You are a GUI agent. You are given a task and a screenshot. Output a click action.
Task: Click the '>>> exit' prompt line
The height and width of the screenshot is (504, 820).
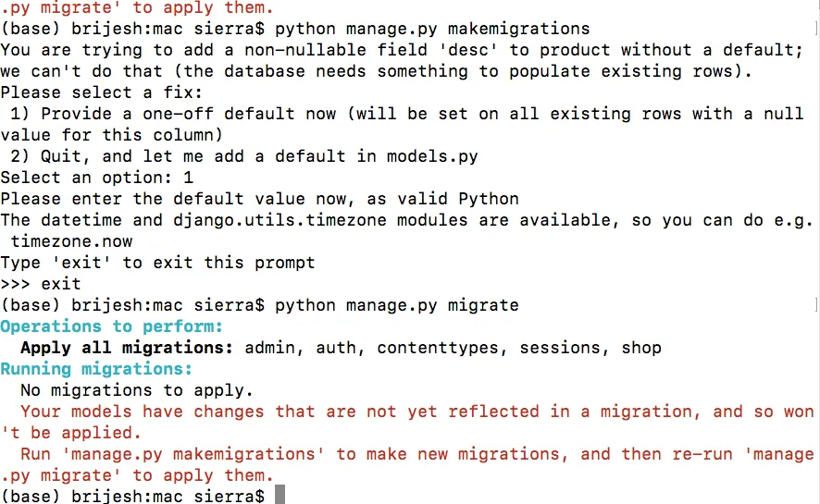pyautogui.click(x=41, y=284)
